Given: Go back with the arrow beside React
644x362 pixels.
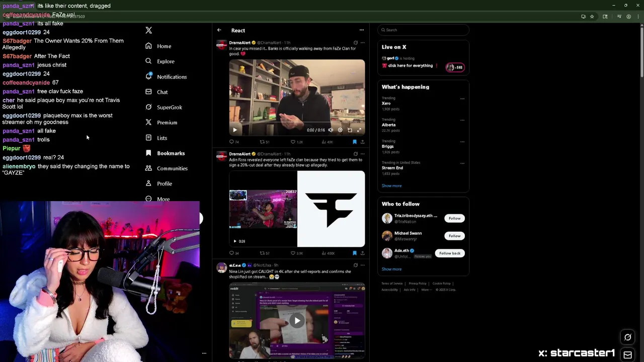Looking at the screenshot, I should [219, 30].
